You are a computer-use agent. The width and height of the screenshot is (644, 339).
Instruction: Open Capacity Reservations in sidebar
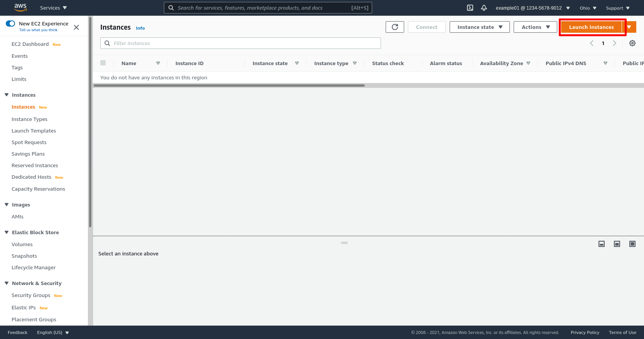pyautogui.click(x=38, y=189)
